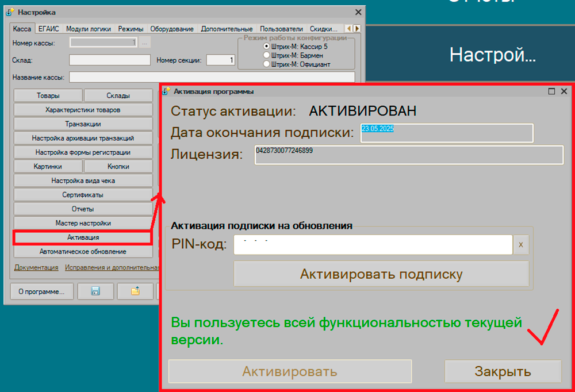This screenshot has width=575, height=392.
Task: Clear the PIN-код field with the X button
Action: (x=521, y=244)
